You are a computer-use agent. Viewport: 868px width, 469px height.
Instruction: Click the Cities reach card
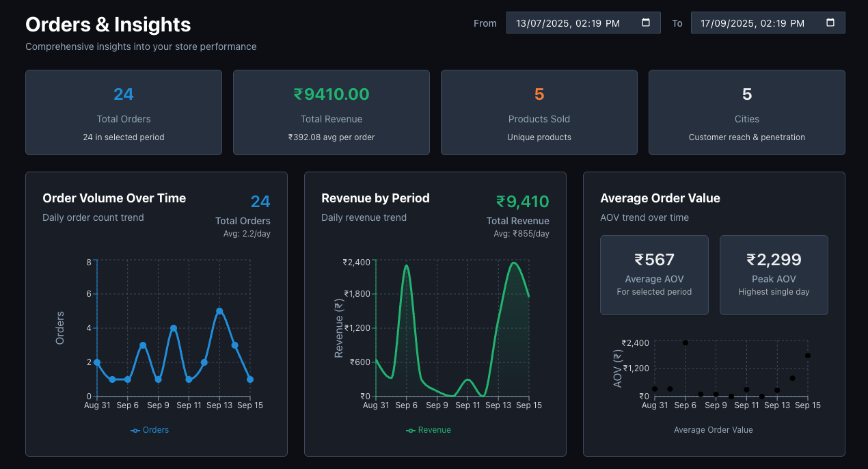click(746, 112)
